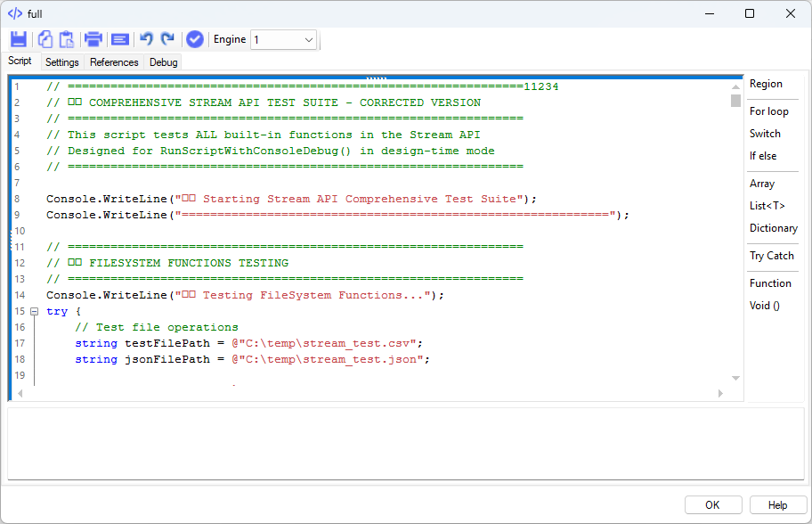Switch to the Settings tab
812x524 pixels.
[x=62, y=62]
